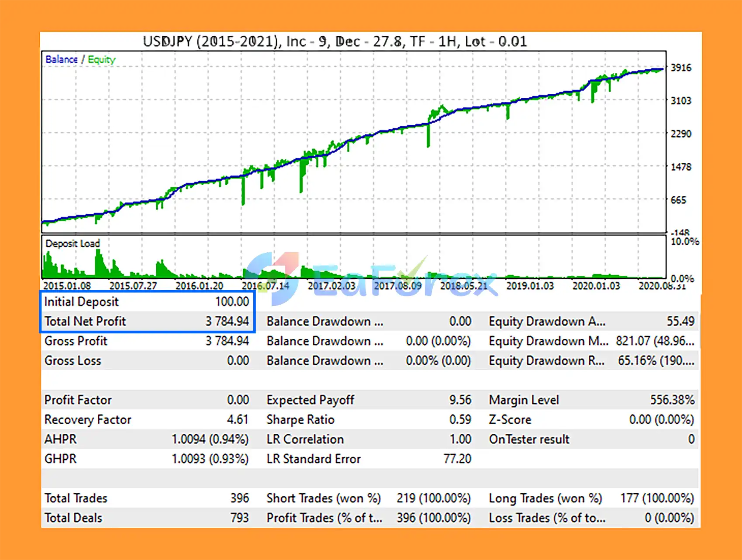Click the 'Expected Payoff' label
Image resolution: width=742 pixels, height=560 pixels.
tap(310, 400)
